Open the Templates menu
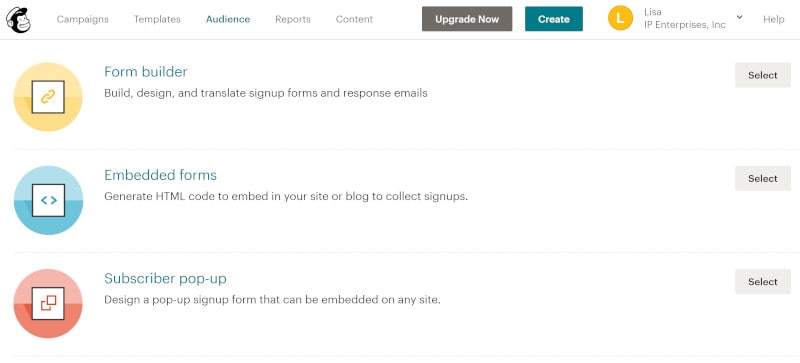Image resolution: width=800 pixels, height=363 pixels. click(157, 19)
